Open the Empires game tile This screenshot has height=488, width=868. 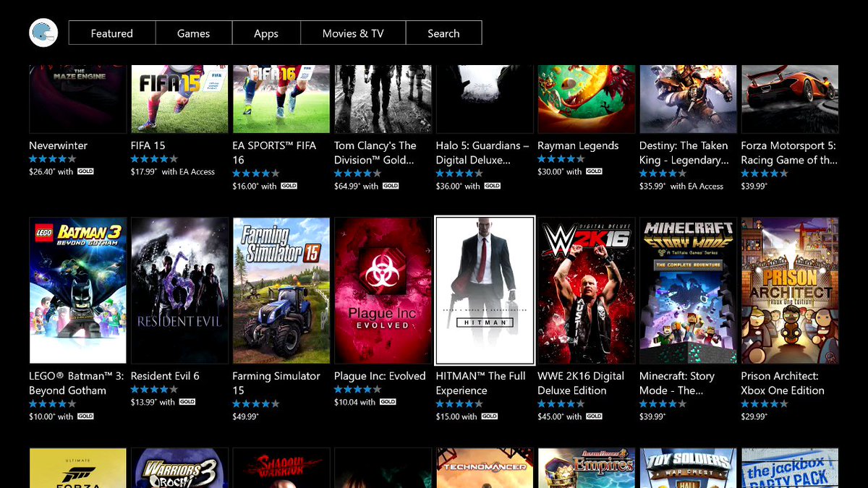(x=587, y=468)
